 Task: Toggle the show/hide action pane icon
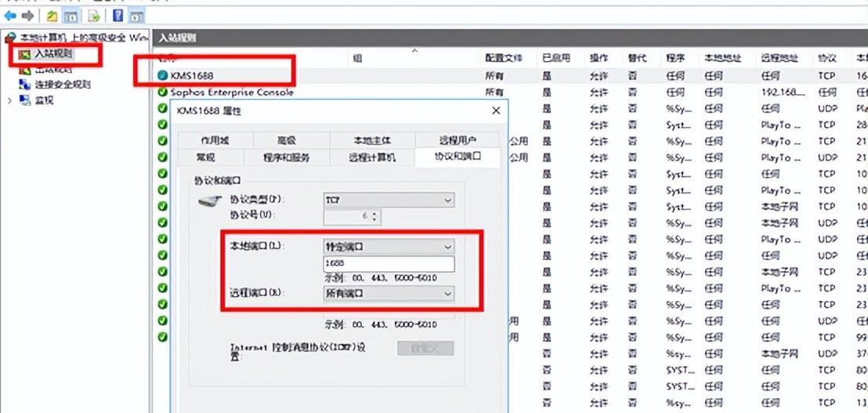137,16
